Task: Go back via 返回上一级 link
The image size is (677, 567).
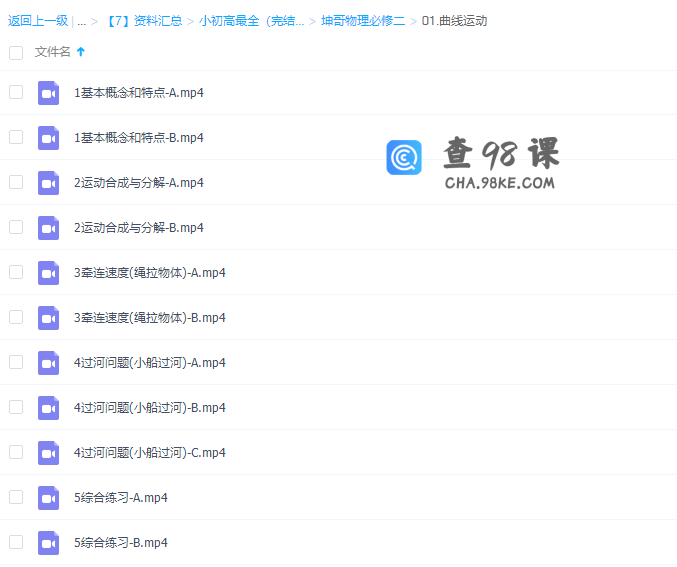Action: point(38,21)
